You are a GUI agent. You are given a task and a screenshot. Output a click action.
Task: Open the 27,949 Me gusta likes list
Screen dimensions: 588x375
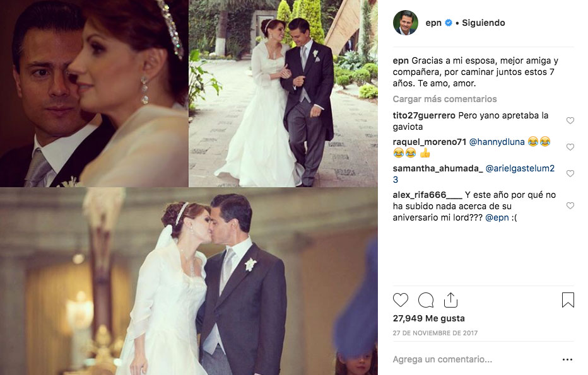pyautogui.click(x=428, y=318)
